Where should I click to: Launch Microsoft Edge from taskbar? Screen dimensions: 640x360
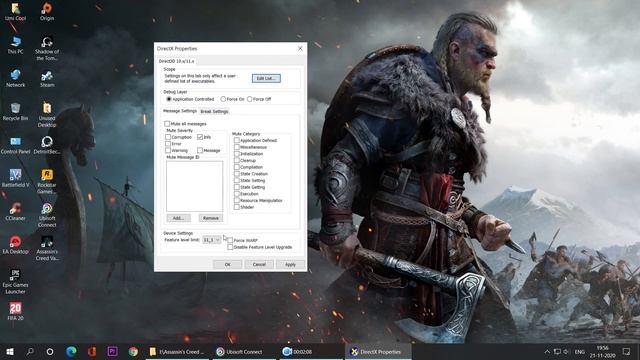pyautogui.click(x=71, y=351)
